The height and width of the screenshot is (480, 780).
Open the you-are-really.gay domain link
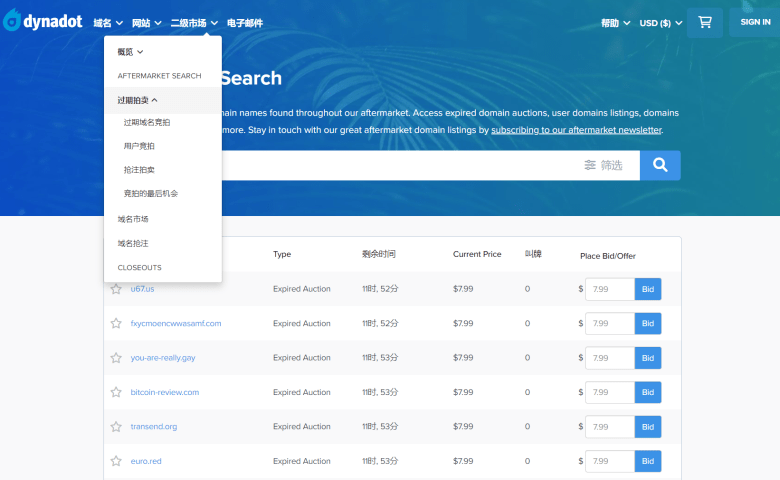coord(163,358)
